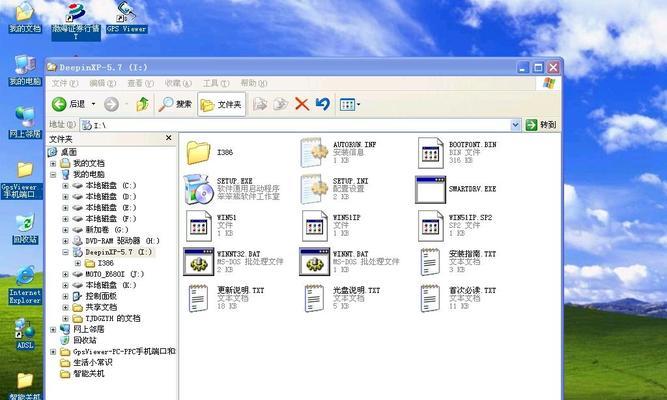The width and height of the screenshot is (667, 400).
Task: Select the WINNT.BAT batch file icon
Action: pyautogui.click(x=314, y=262)
